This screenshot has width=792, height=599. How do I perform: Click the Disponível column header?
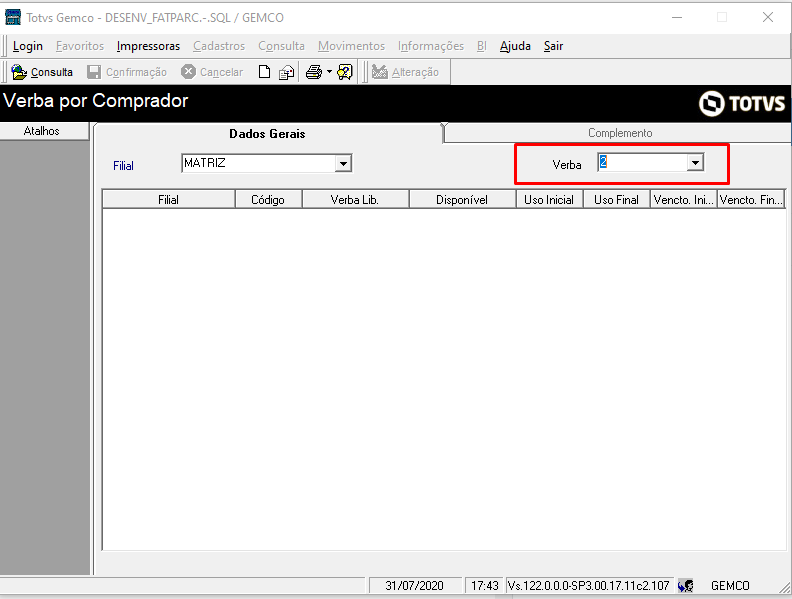pyautogui.click(x=462, y=199)
